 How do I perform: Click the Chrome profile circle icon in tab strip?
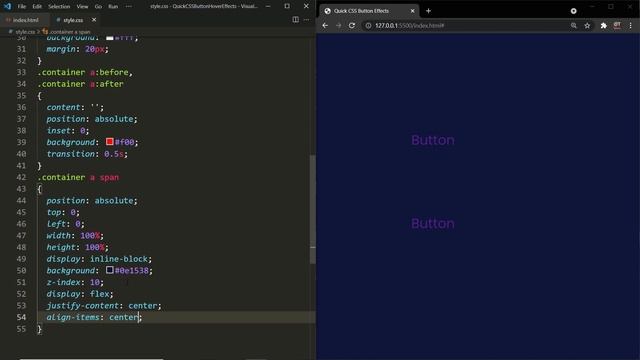(x=573, y=11)
